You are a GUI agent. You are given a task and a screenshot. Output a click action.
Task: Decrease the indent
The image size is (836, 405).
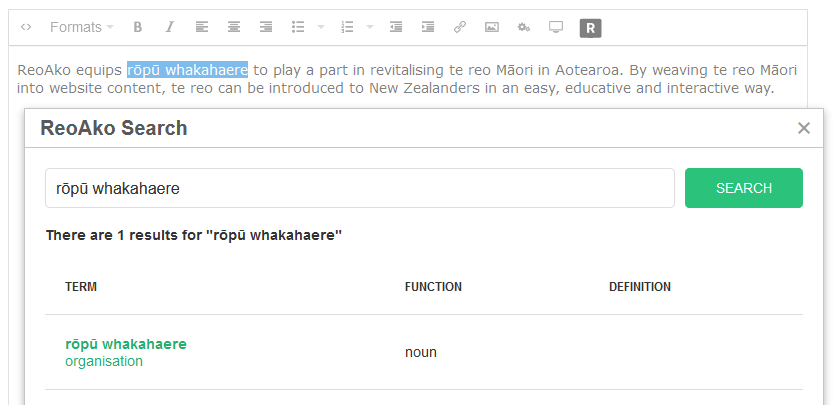point(396,27)
